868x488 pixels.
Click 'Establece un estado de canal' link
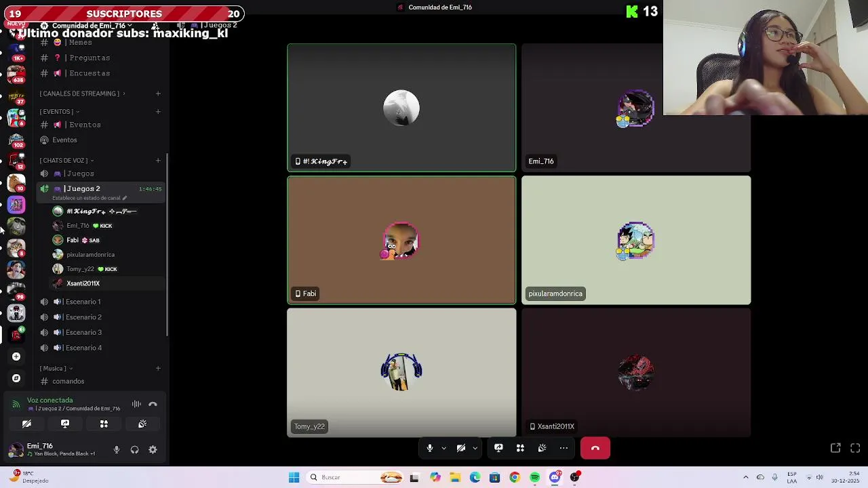click(90, 198)
